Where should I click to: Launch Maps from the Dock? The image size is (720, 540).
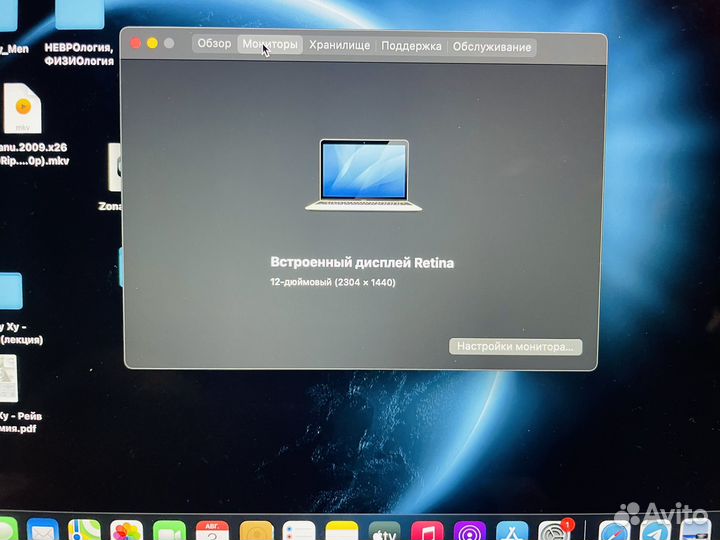pos(84,531)
